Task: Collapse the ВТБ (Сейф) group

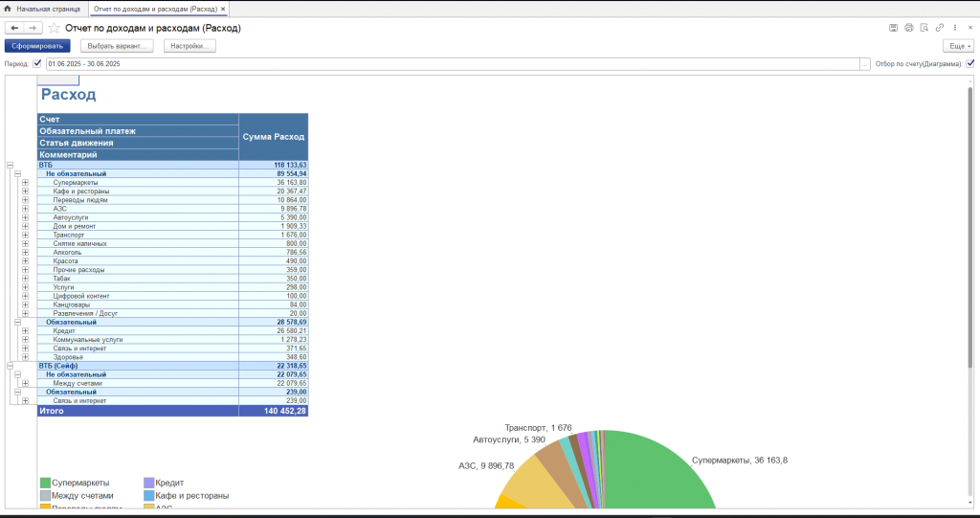Action: click(x=10, y=366)
